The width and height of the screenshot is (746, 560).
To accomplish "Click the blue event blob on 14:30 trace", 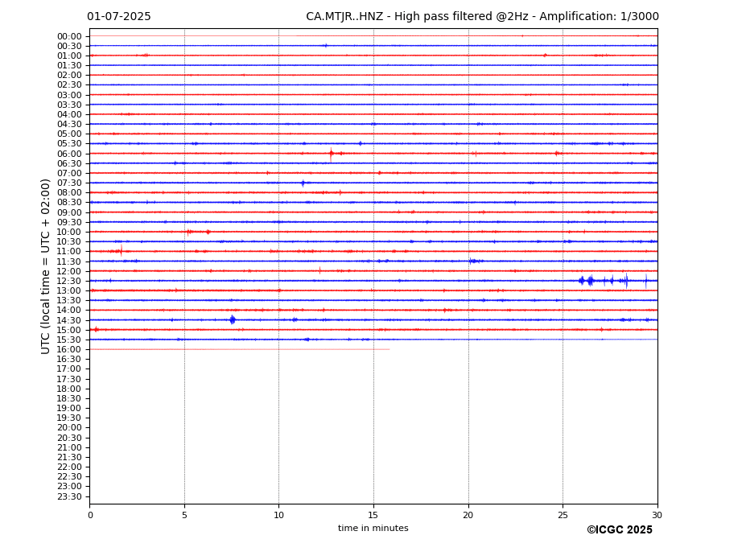I will point(233,319).
